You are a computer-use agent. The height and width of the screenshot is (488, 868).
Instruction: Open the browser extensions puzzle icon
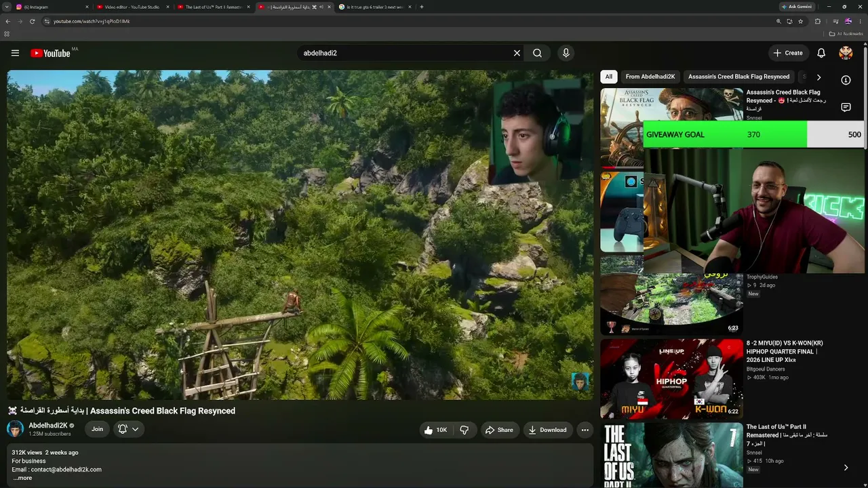pos(818,21)
